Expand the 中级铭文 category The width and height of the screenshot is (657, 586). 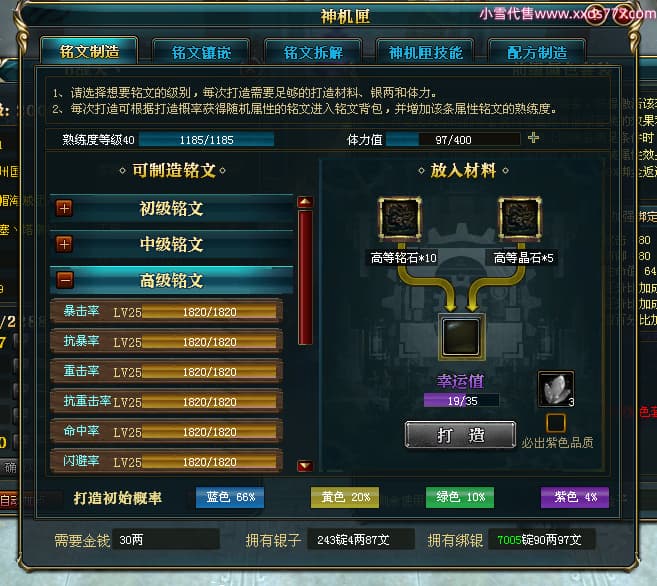pos(65,244)
